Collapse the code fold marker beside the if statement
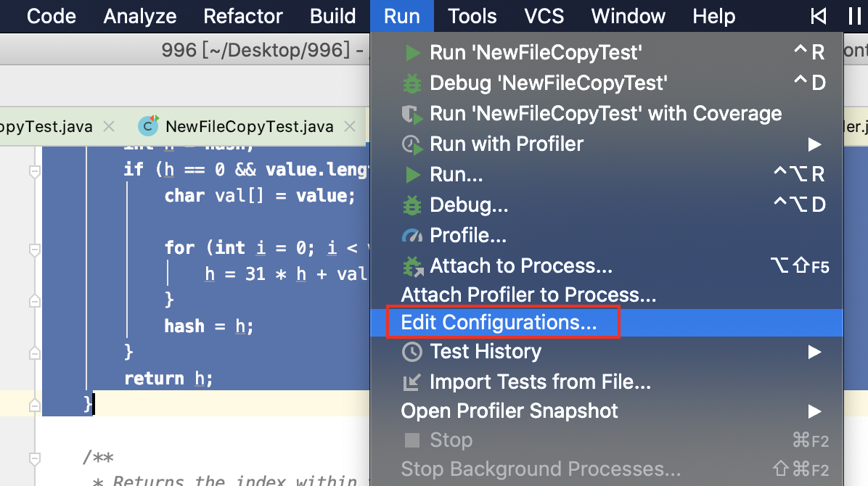 [34, 172]
